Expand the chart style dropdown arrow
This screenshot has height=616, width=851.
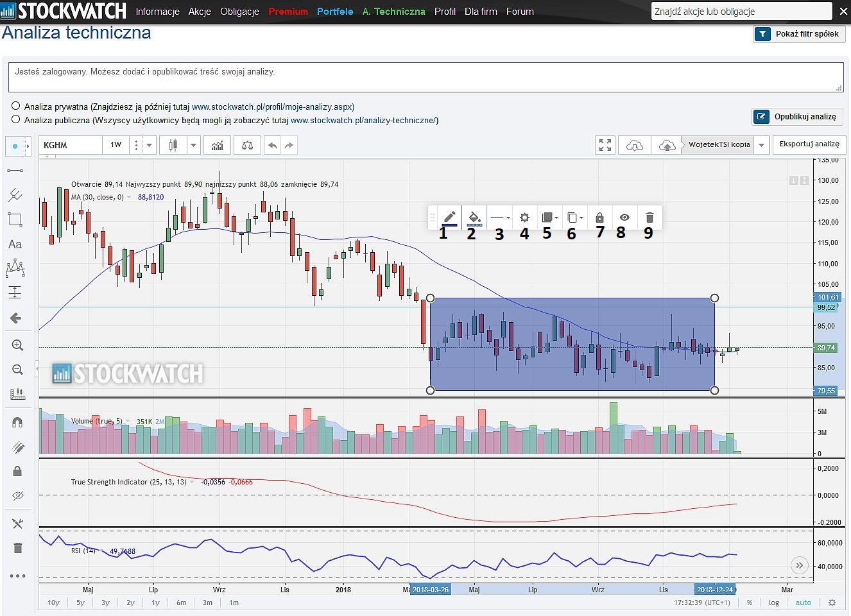(x=193, y=145)
